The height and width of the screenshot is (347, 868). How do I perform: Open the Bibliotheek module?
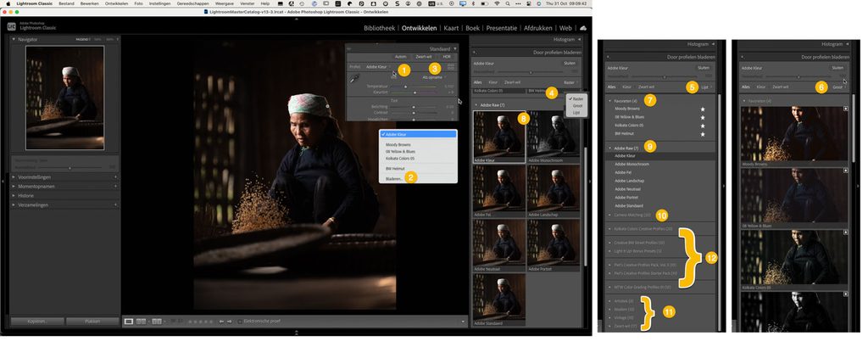point(379,28)
